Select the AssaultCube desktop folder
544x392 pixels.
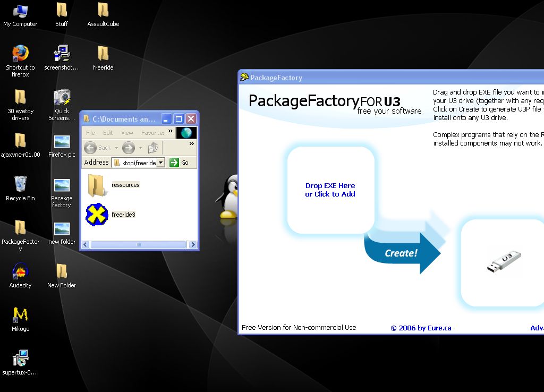[103, 15]
